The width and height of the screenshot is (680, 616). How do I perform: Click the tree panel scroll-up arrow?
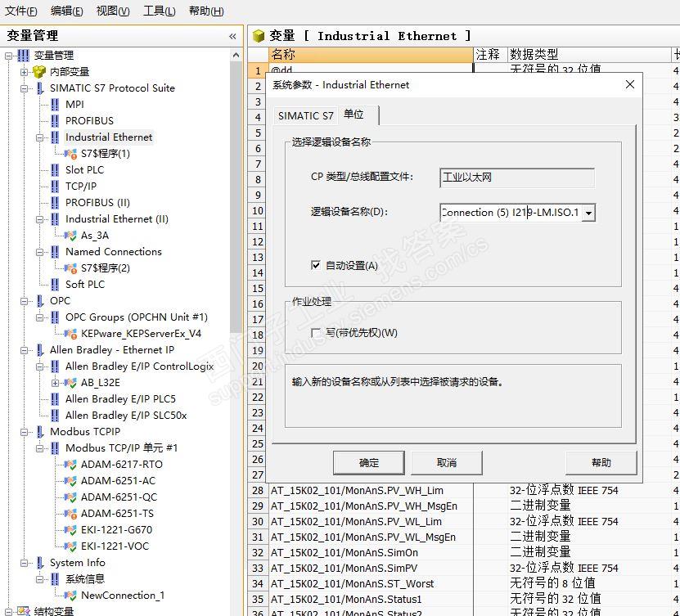236,55
